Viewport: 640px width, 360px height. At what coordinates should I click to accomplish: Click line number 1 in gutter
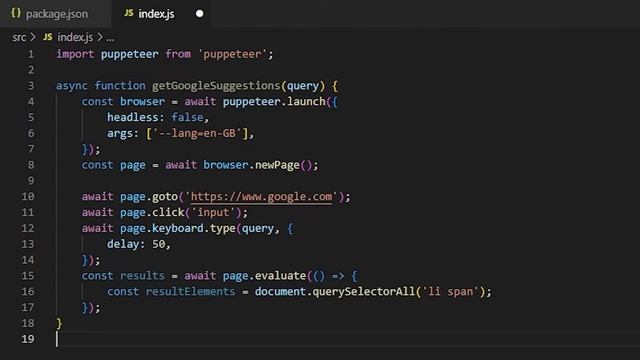pos(31,54)
